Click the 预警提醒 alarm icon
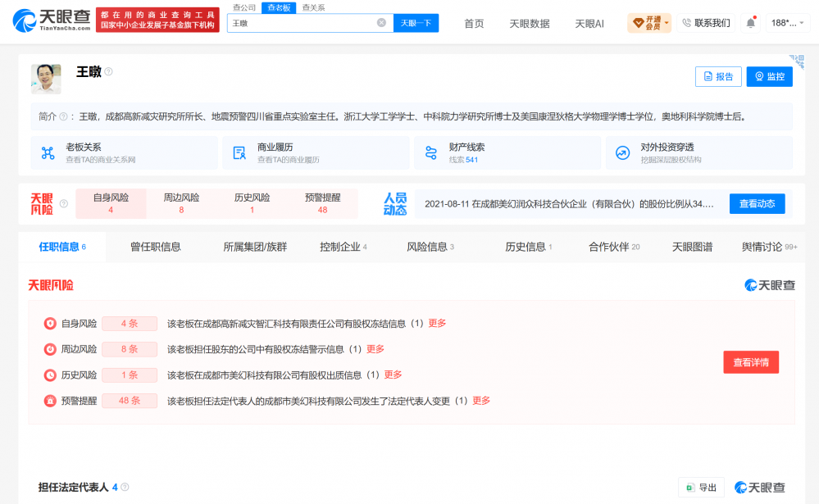 (50, 401)
